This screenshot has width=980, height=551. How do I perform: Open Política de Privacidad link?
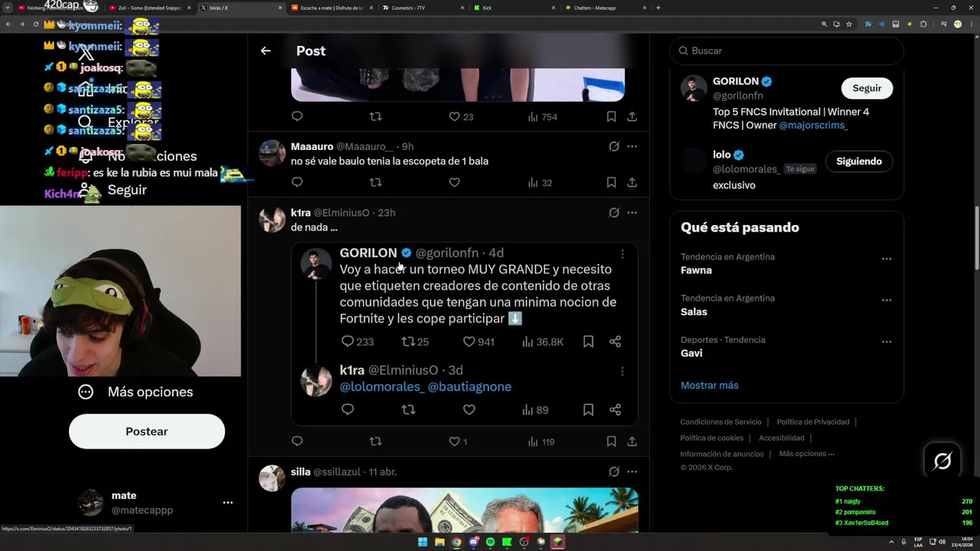(813, 422)
